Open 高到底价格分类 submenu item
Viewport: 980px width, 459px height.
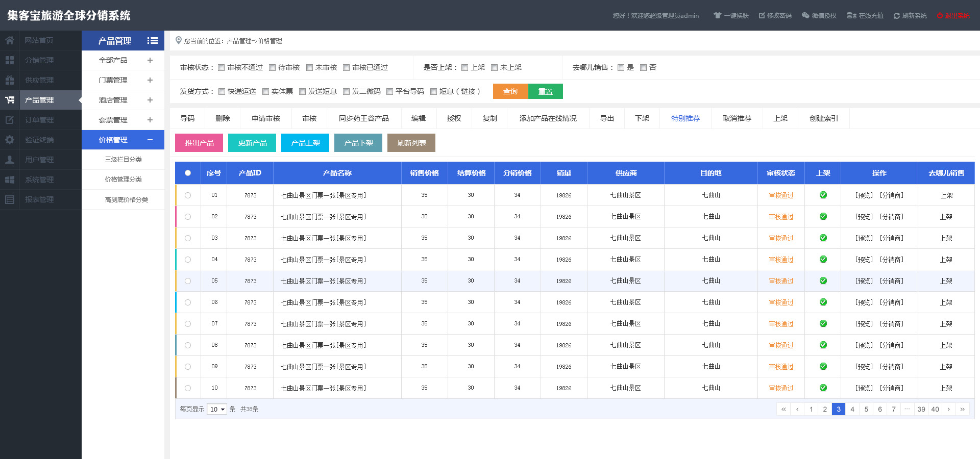point(123,199)
